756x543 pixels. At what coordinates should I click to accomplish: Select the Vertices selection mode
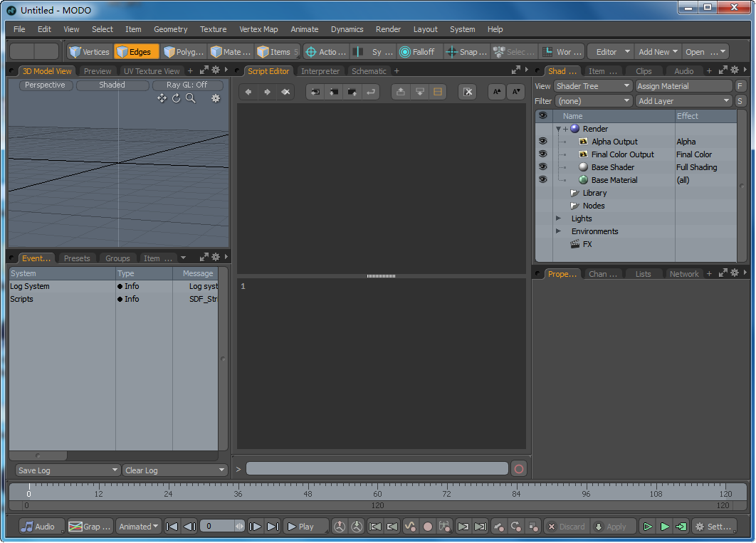point(90,52)
